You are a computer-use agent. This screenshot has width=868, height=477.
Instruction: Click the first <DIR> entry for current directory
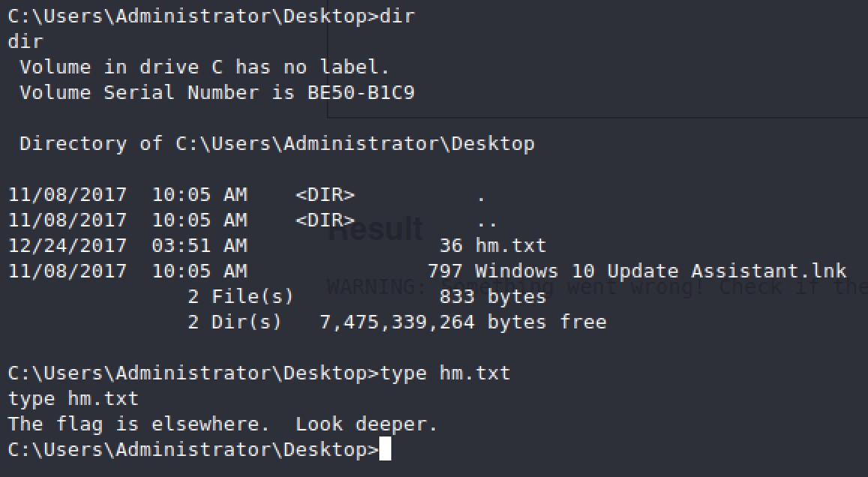(x=325, y=196)
